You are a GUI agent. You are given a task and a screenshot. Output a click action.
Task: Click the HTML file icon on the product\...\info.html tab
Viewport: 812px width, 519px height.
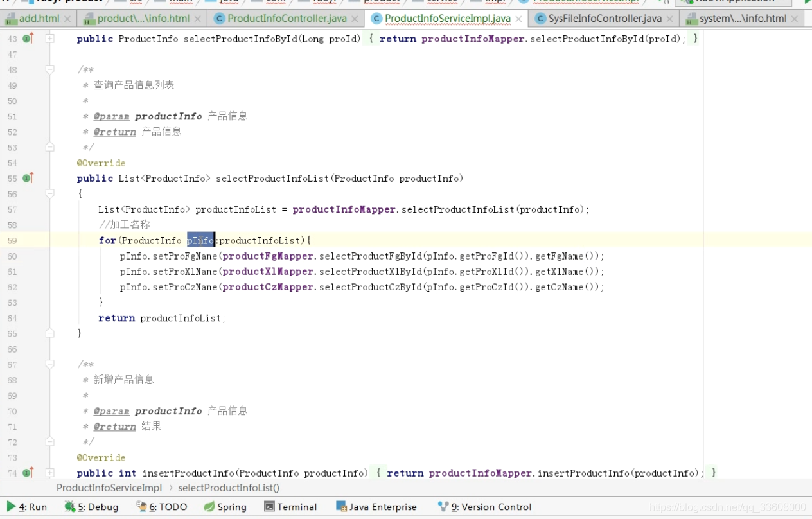pyautogui.click(x=90, y=19)
